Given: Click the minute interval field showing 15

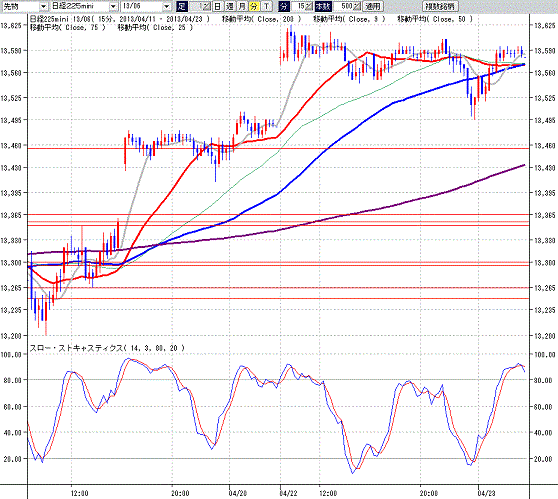Looking at the screenshot, I should [298, 6].
